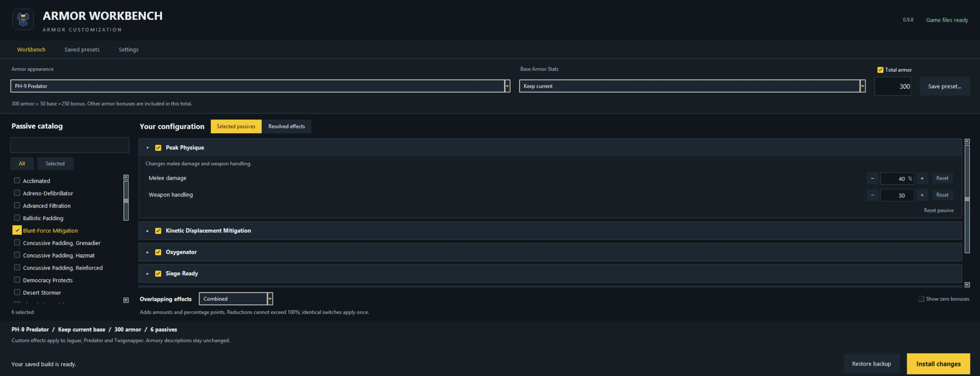
Task: Click Restore backup button
Action: tap(872, 364)
